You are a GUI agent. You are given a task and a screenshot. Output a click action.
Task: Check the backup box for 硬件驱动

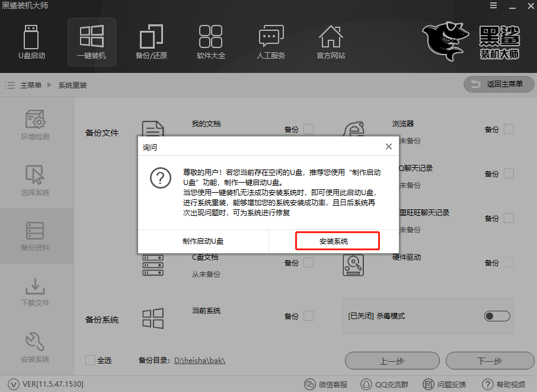tap(509, 263)
